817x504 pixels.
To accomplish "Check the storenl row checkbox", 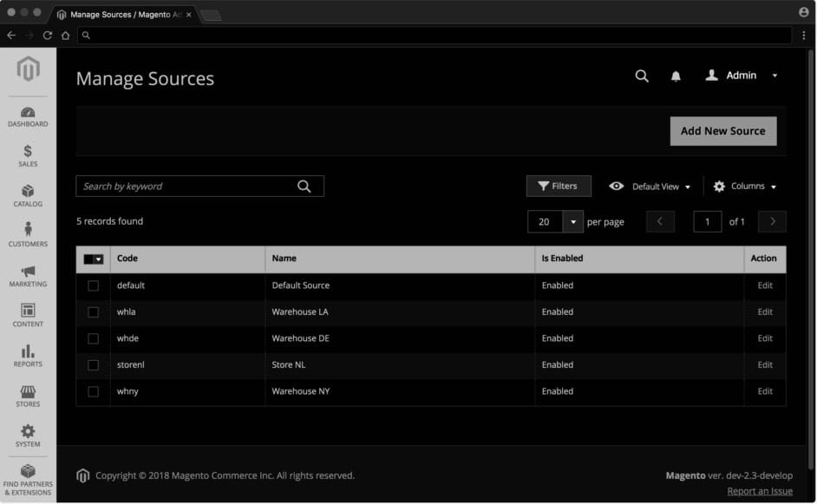I will (93, 365).
